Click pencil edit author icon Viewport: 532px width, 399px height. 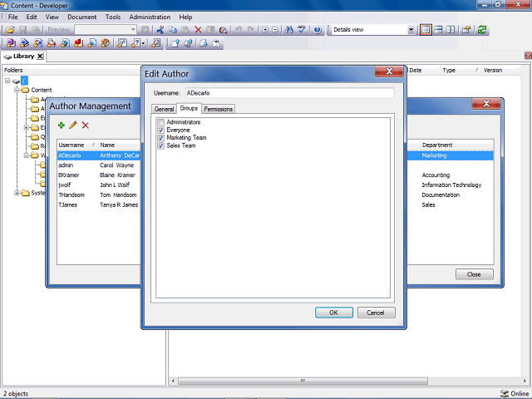73,126
